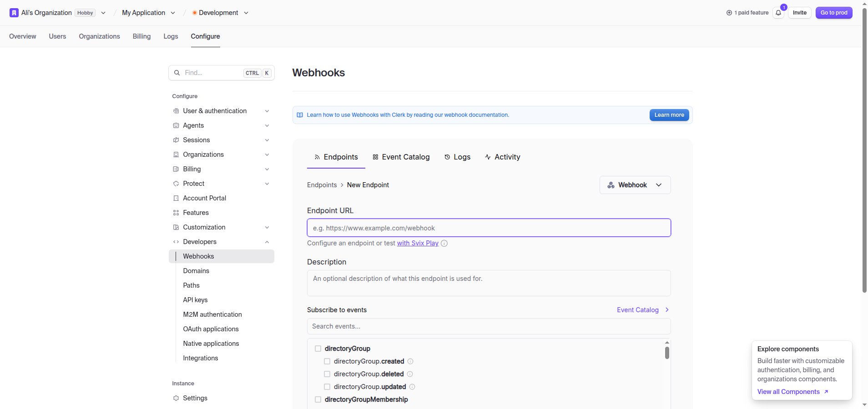The height and width of the screenshot is (409, 868).
Task: Click the Sessions sidebar icon
Action: click(176, 140)
